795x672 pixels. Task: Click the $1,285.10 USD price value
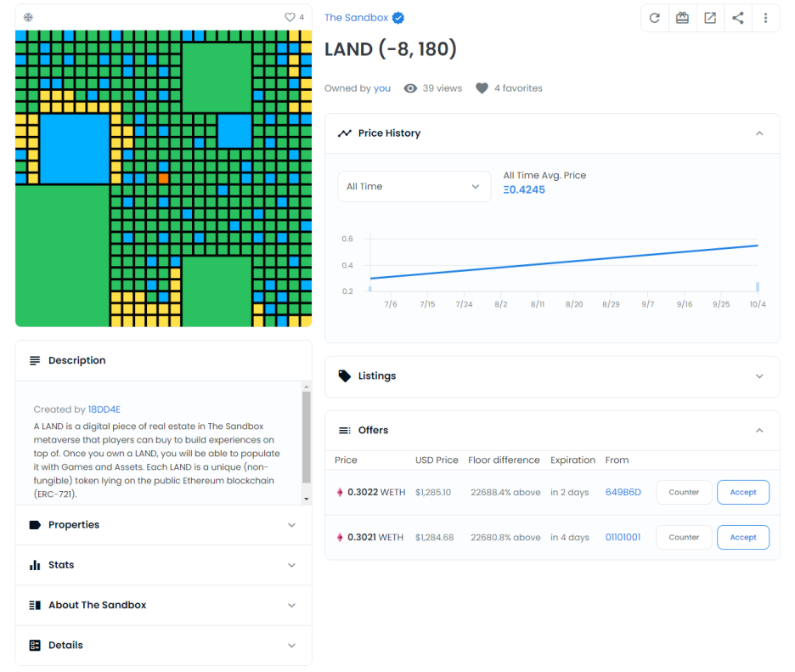pos(433,493)
